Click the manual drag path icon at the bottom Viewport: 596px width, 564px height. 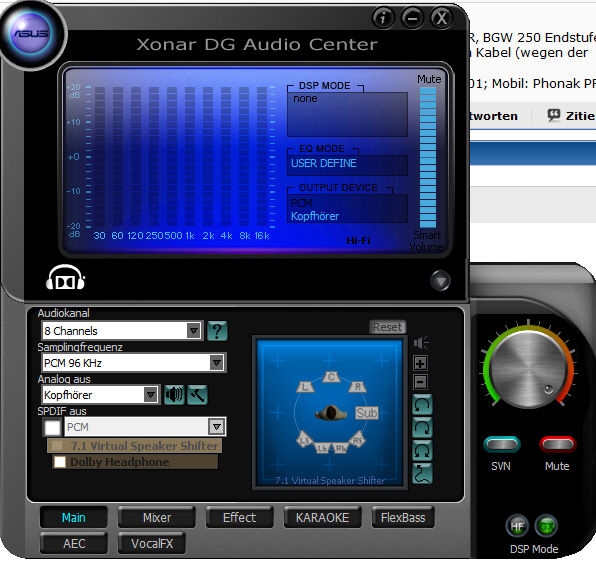422,473
